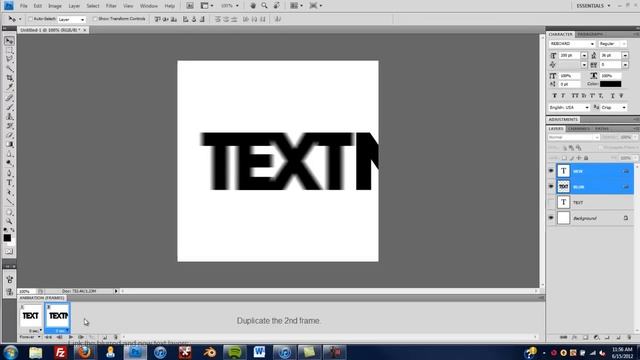
Task: Open the Windows Start menu
Action: [x=10, y=352]
